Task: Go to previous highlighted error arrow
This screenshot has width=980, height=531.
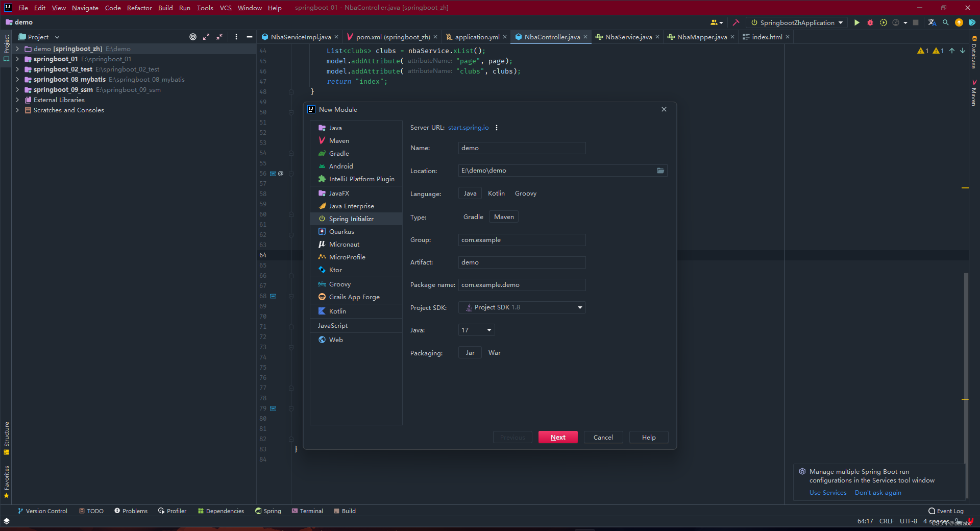Action: [x=952, y=51]
